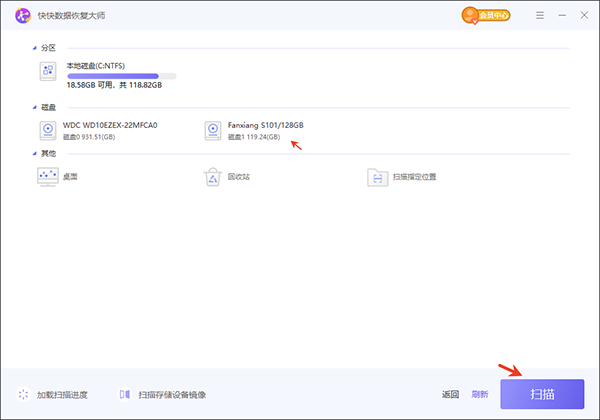Click the 刷新 refresh link
600x420 pixels.
point(479,394)
